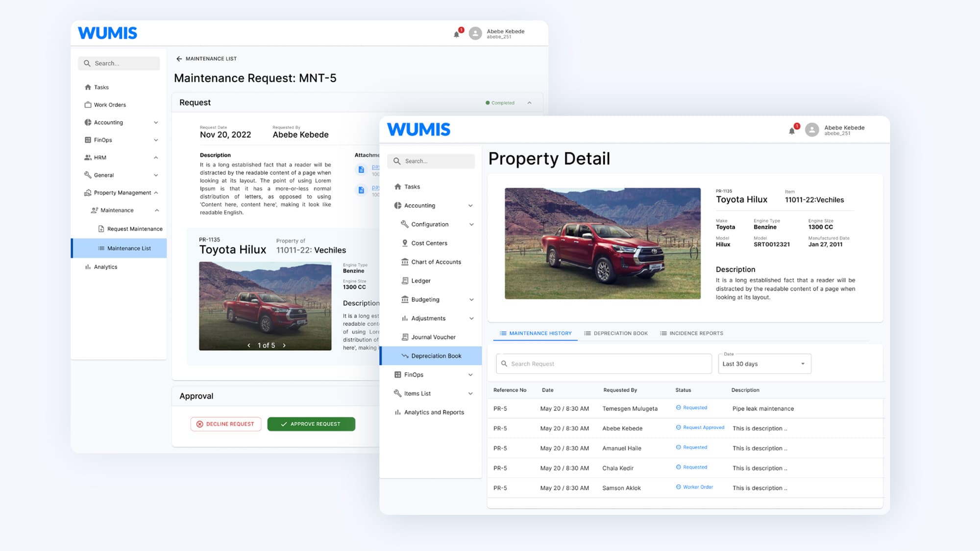980x551 pixels.
Task: Click FinOps grid icon in Property Detail sidebar
Action: coord(397,375)
